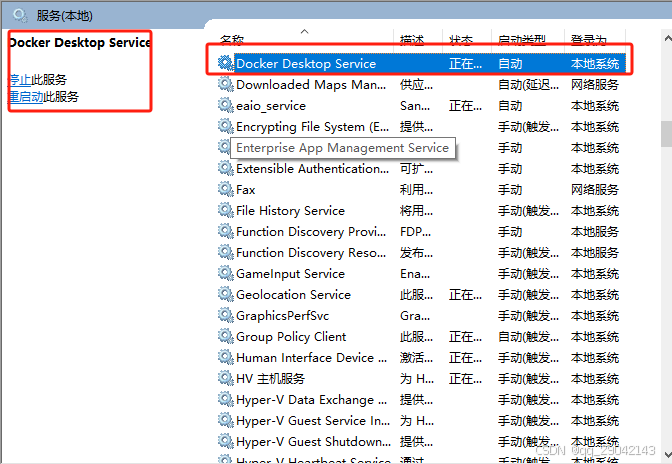Select the File History Service row
Image resolution: width=672 pixels, height=464 pixels.
click(290, 210)
